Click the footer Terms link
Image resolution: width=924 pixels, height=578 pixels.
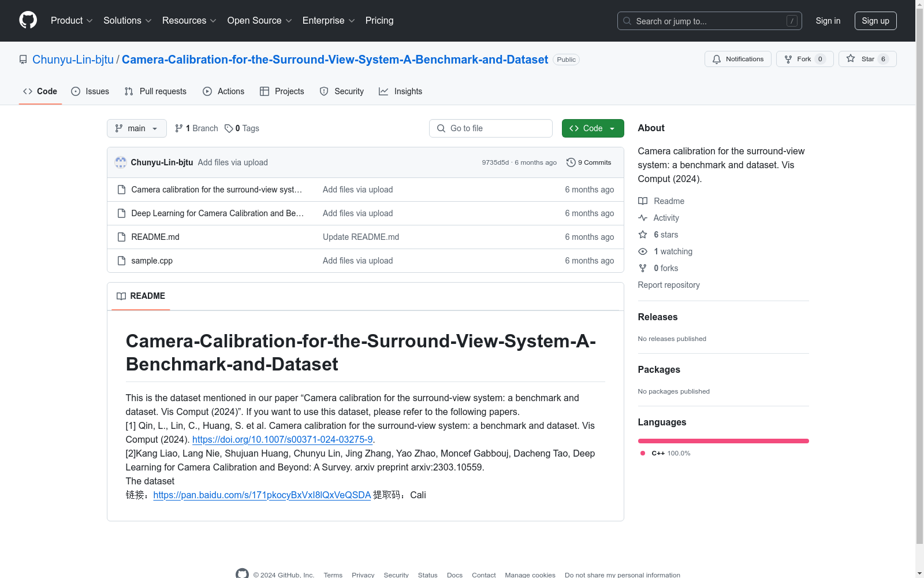(x=333, y=575)
